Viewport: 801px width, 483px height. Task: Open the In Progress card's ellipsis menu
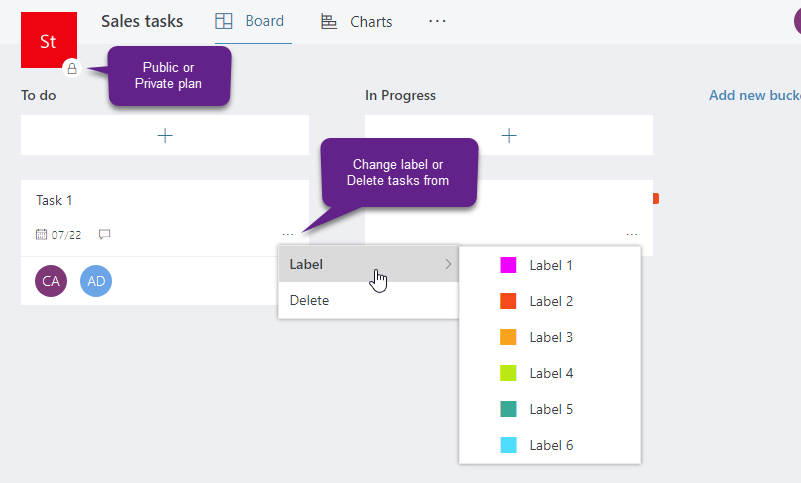pyautogui.click(x=632, y=235)
